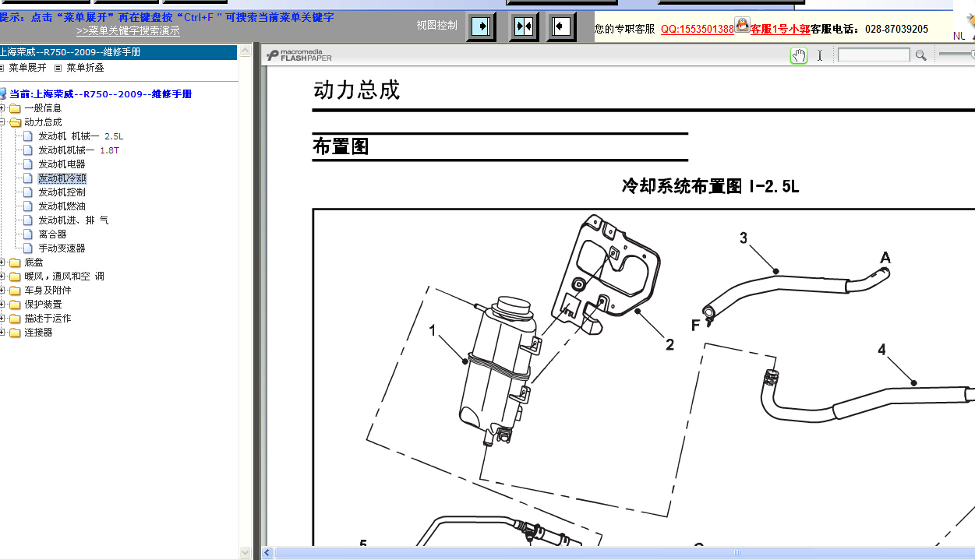Image resolution: width=975 pixels, height=560 pixels.
Task: Click 菜单展开 to expand all menus
Action: (x=27, y=68)
